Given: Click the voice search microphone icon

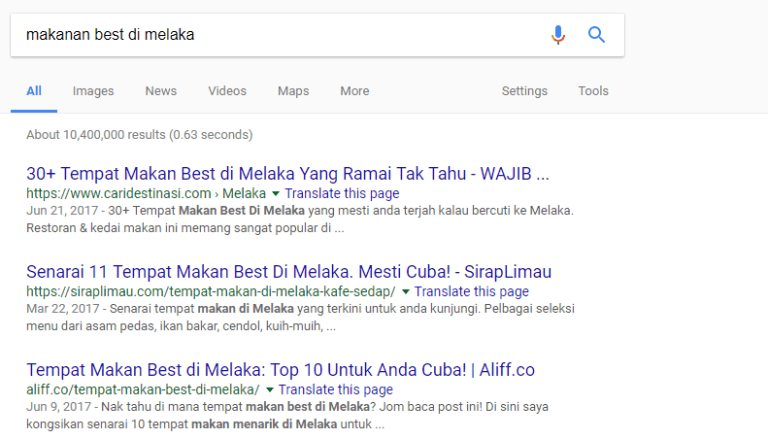Looking at the screenshot, I should click(558, 35).
